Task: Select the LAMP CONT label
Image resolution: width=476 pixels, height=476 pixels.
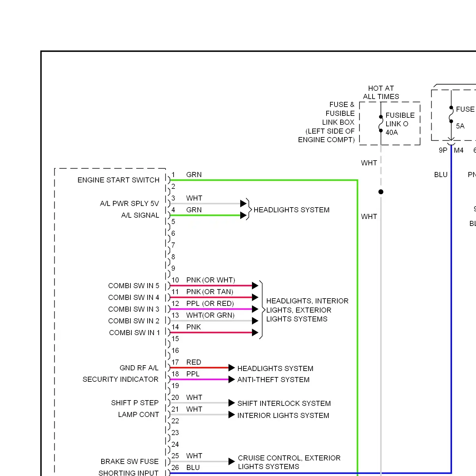Action: coord(138,415)
